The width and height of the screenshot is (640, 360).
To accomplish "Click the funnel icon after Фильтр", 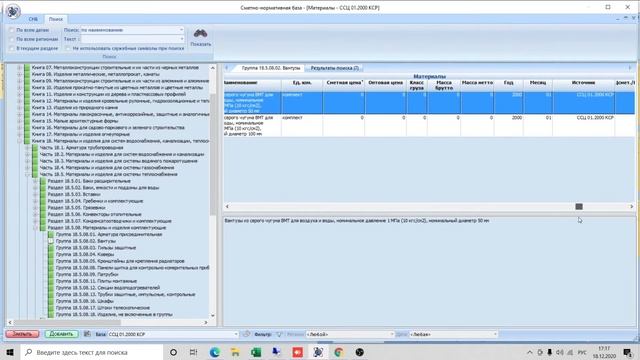I will tap(279, 334).
